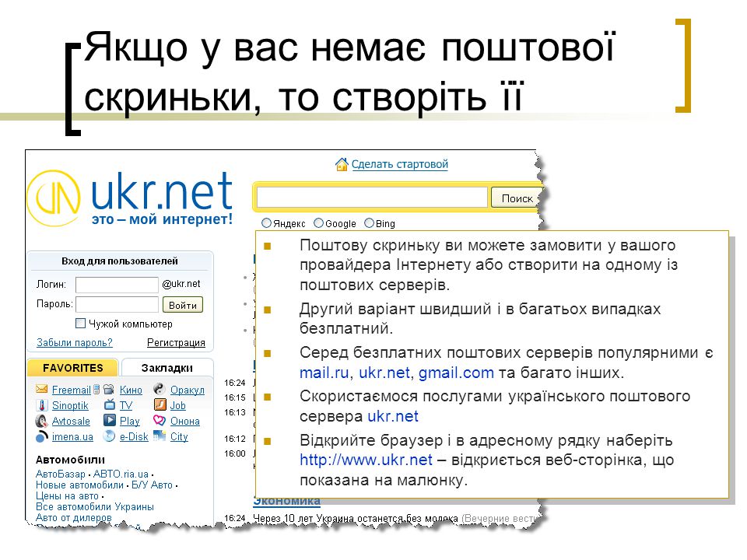Select the Яндекс search radio button
The image size is (747, 560).
266,223
